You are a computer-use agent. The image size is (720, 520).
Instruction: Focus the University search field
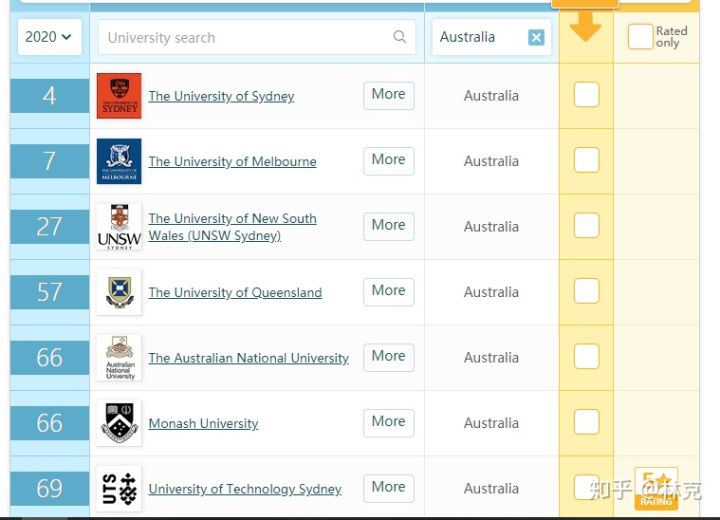coord(257,37)
